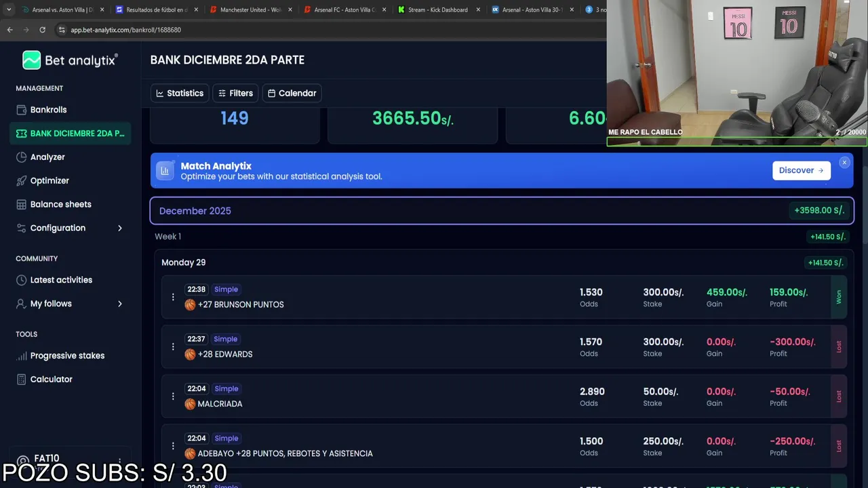The height and width of the screenshot is (488, 868).
Task: Open the Calendar view
Action: pyautogui.click(x=292, y=94)
